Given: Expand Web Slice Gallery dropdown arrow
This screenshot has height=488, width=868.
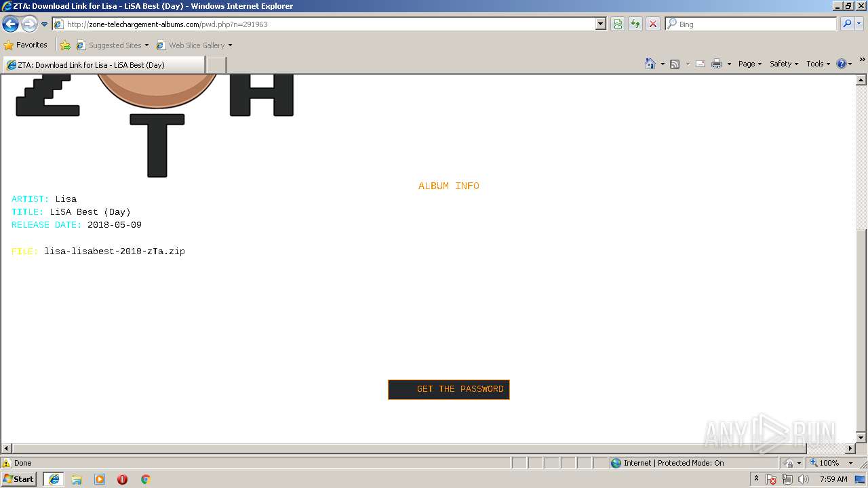Looking at the screenshot, I should point(230,45).
